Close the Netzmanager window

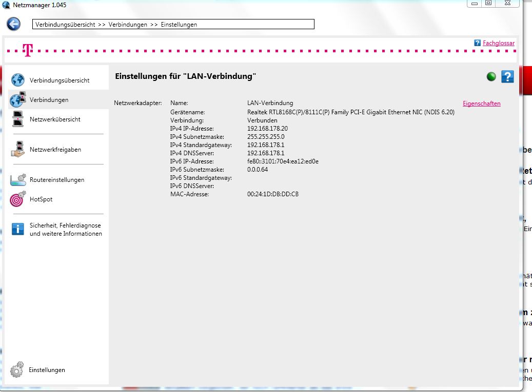507,3
